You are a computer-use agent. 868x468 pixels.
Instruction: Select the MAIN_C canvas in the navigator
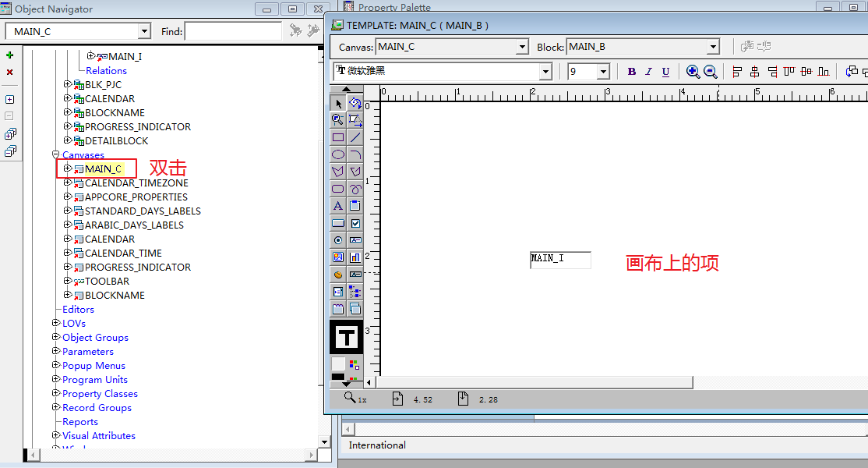coord(103,169)
